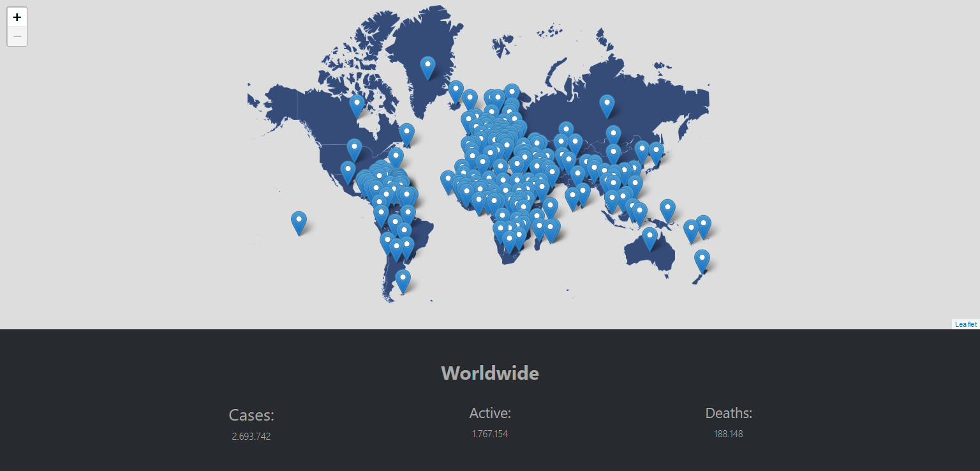Screen dimensions: 980x471
Task: Zoom in on the map
Action: [x=17, y=17]
